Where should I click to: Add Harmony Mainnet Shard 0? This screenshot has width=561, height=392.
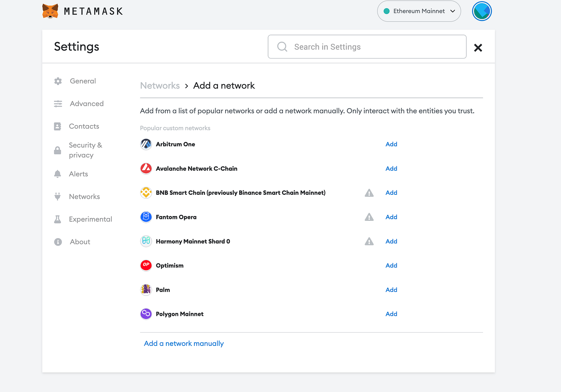[x=391, y=241]
